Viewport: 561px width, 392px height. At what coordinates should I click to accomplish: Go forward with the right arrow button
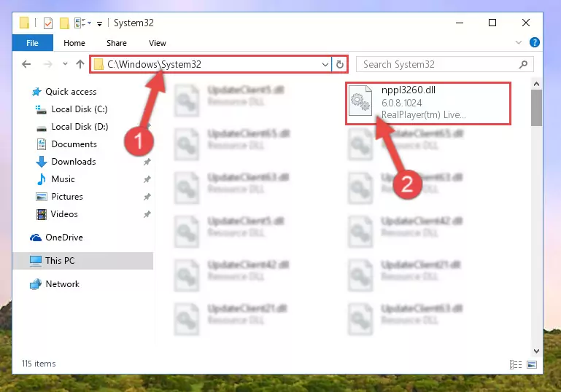[x=47, y=64]
